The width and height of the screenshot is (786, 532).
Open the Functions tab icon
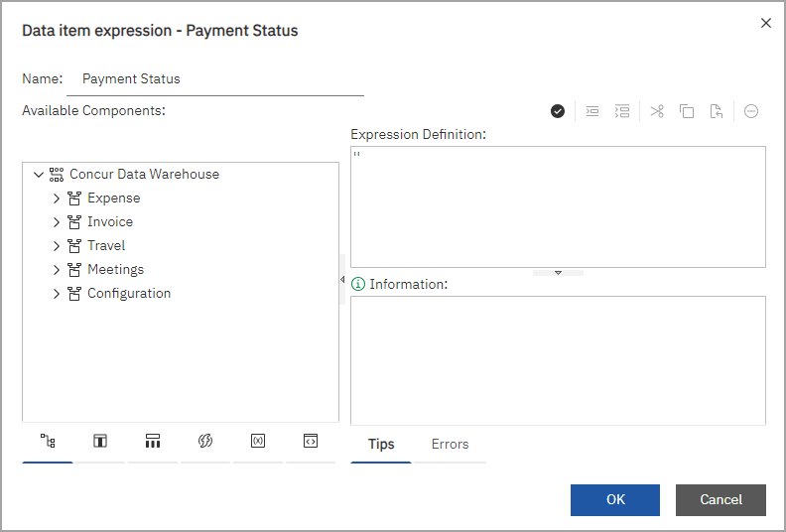point(205,441)
